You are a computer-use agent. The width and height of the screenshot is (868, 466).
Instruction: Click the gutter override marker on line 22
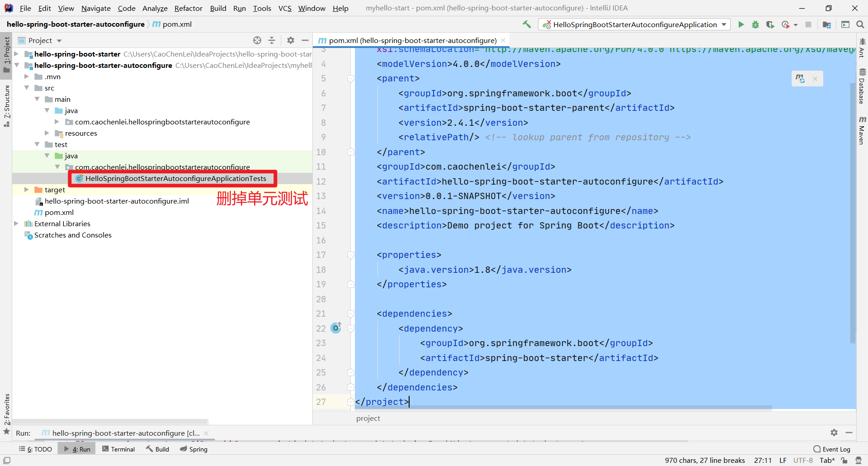click(x=336, y=328)
